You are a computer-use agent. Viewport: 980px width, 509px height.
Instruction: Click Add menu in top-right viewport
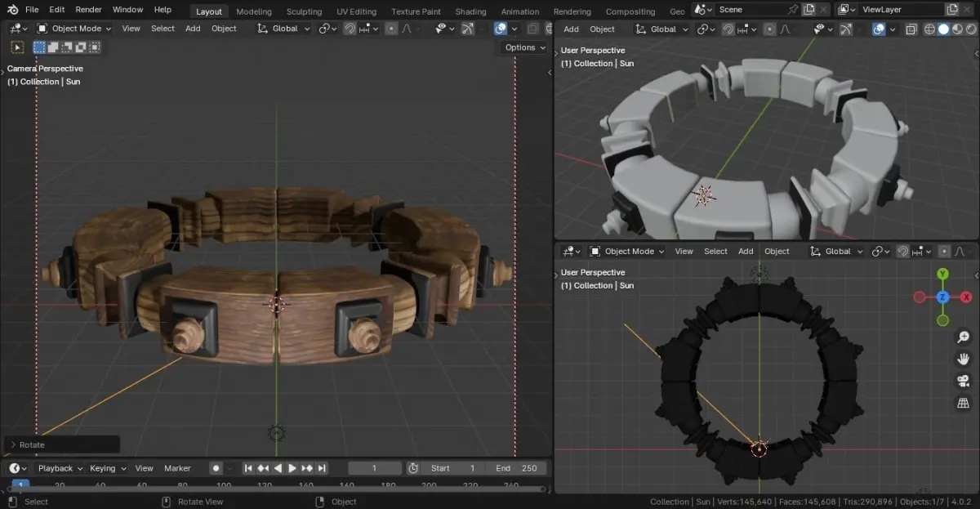572,29
